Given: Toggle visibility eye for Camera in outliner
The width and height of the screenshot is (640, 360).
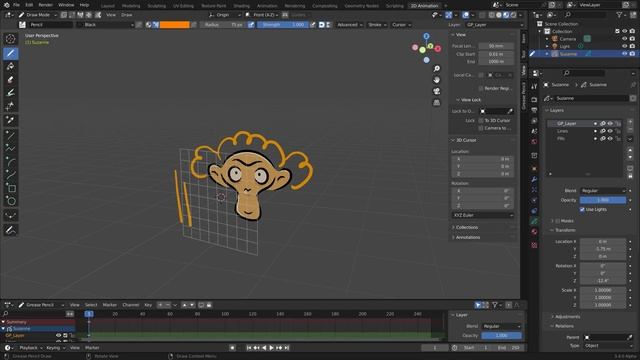Looking at the screenshot, I should pyautogui.click(x=624, y=39).
